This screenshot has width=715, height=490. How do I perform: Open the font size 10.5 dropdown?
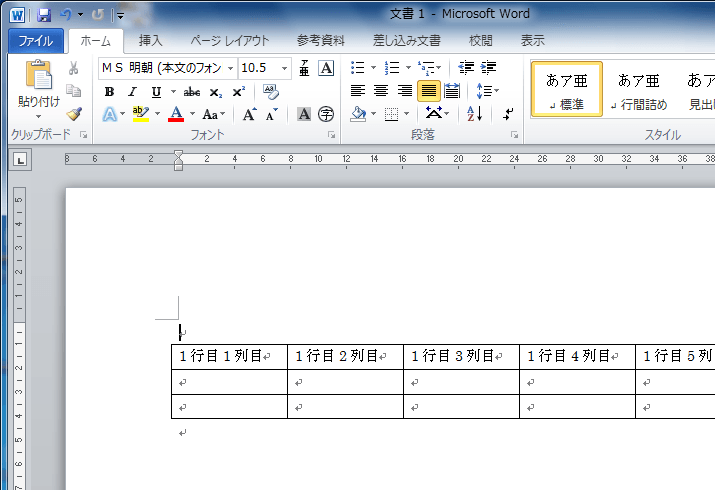pos(285,68)
